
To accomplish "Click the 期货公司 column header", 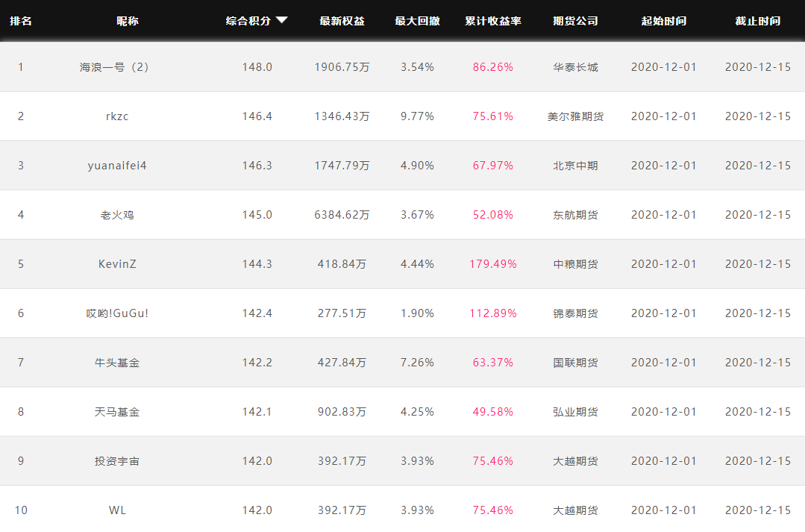I will point(575,21).
